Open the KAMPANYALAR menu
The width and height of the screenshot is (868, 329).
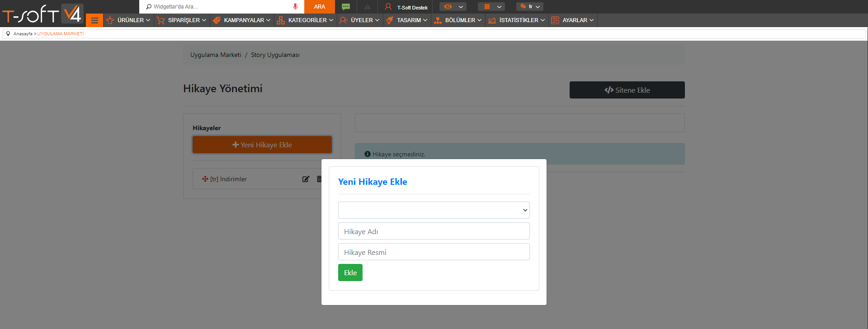click(x=242, y=20)
